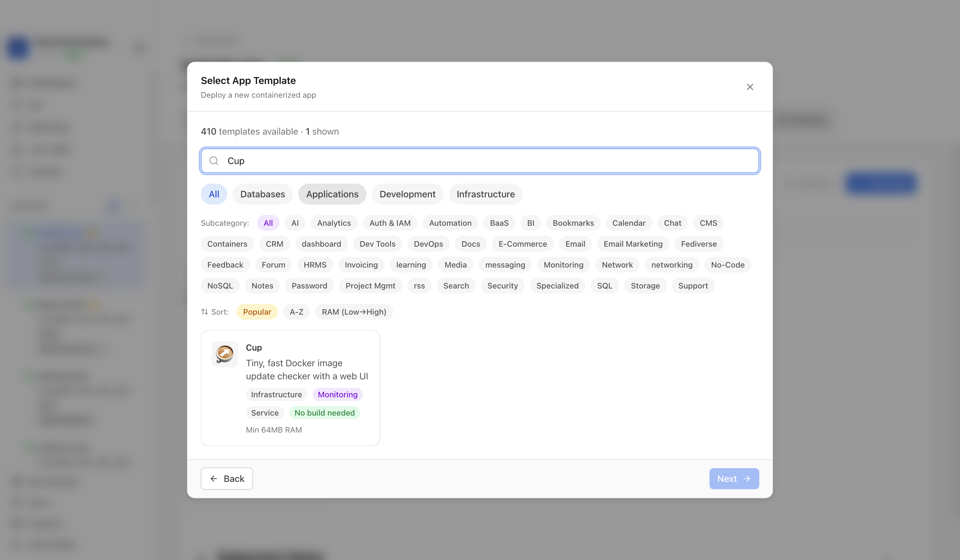
Task: Select the All category tab
Action: [x=214, y=194]
